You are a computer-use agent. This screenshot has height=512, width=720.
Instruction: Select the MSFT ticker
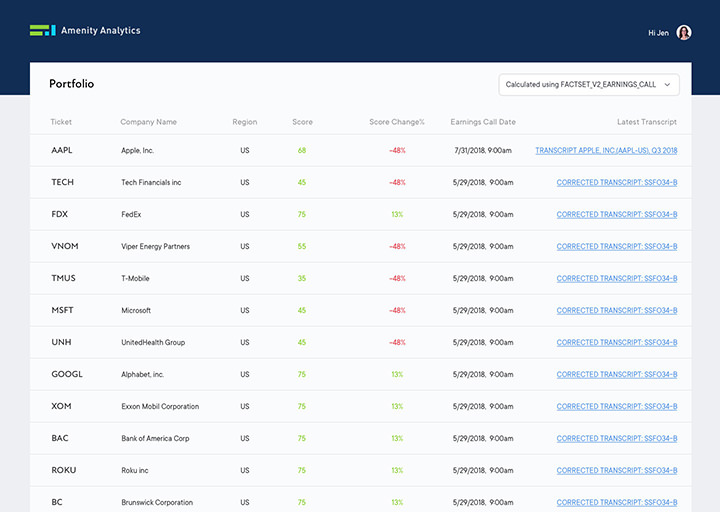(x=62, y=310)
